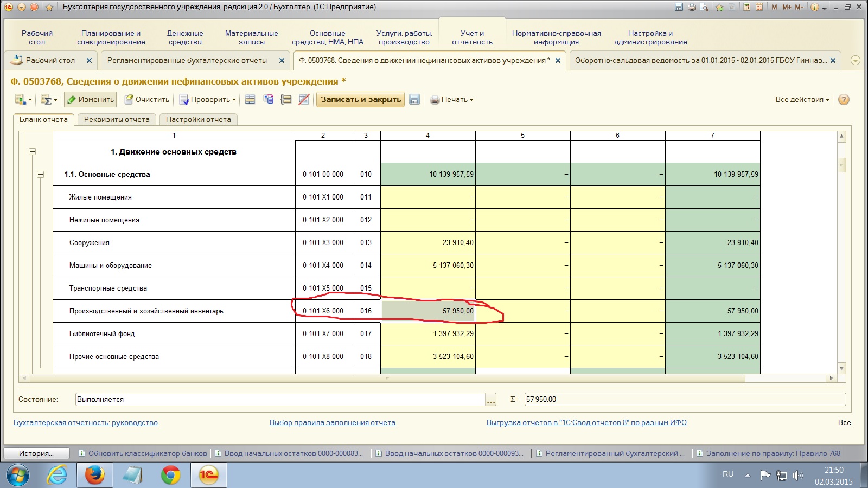Collapse the 1.1 Основные средства group
The image size is (868, 488).
click(40, 175)
